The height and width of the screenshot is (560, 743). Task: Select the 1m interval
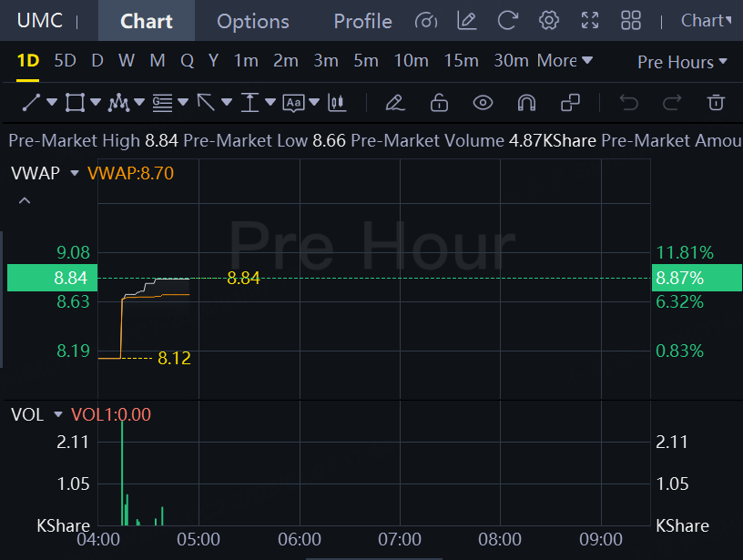tap(246, 61)
